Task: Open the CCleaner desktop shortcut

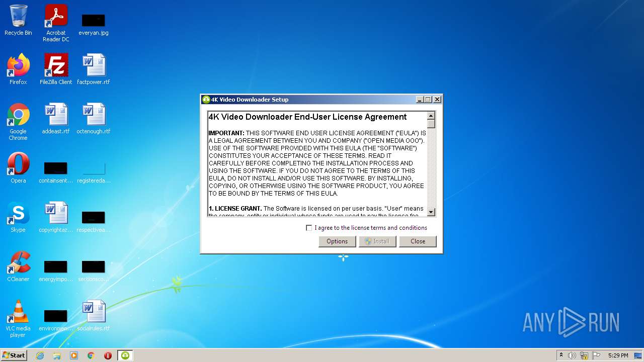Action: [x=18, y=266]
